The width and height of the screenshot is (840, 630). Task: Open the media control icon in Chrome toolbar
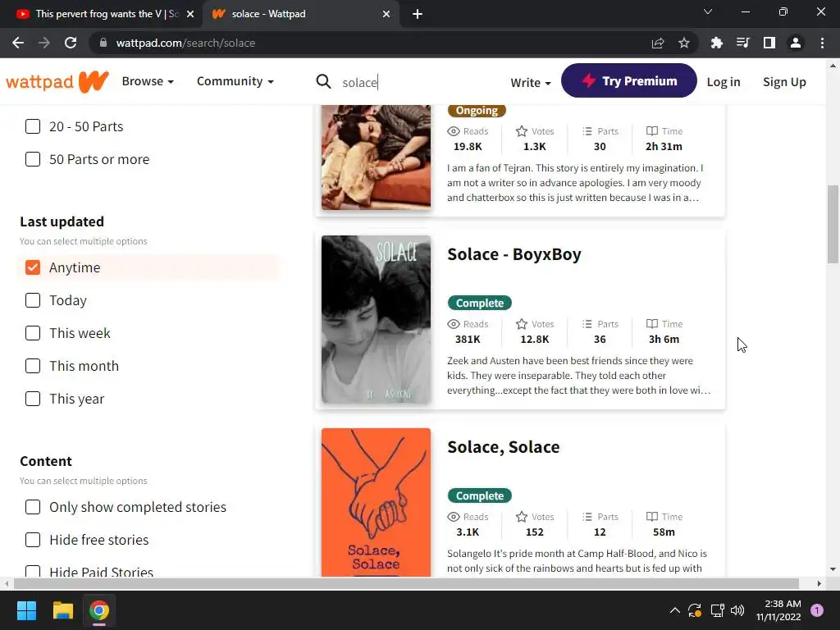742,43
